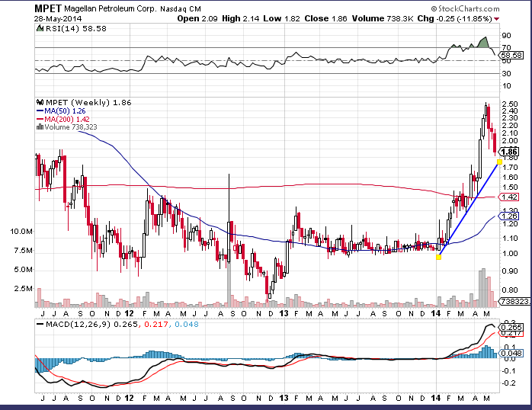Click the 738323 volume value tag
The height and width of the screenshot is (410, 532).
[x=514, y=301]
